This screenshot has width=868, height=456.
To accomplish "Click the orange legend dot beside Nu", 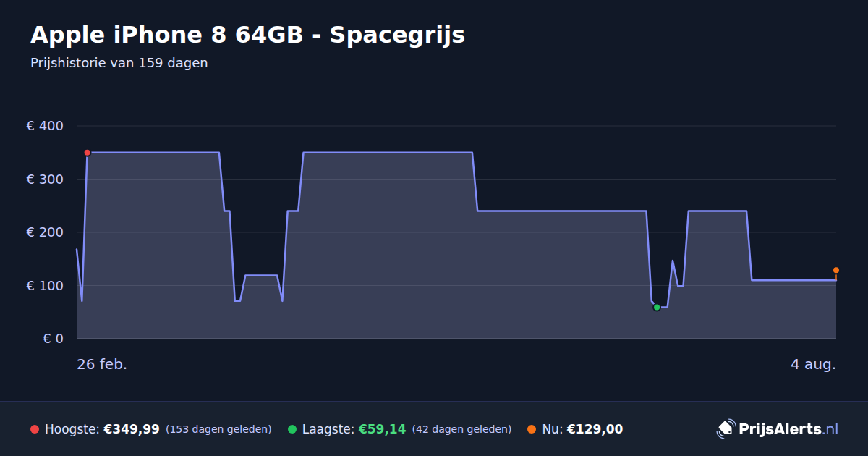I will (532, 429).
